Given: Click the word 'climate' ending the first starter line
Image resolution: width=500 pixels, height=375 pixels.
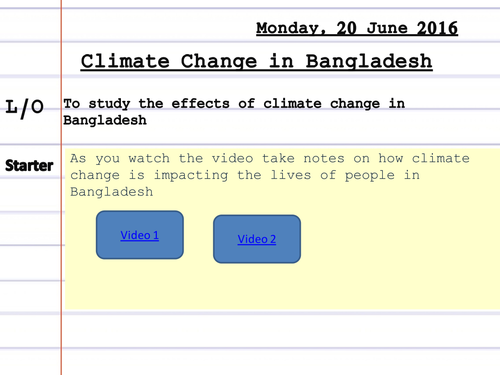Looking at the screenshot, I should [441, 158].
